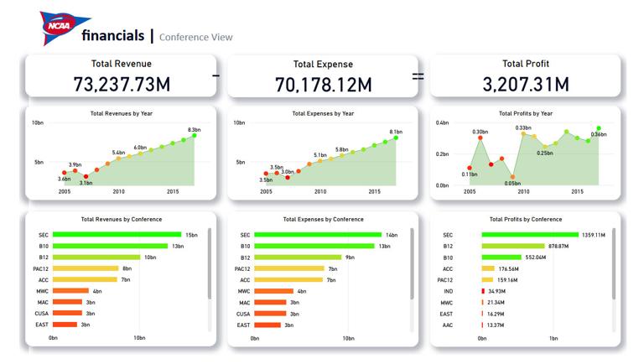Select PAC12 159.16M profit bar
The image size is (644, 364).
[487, 280]
